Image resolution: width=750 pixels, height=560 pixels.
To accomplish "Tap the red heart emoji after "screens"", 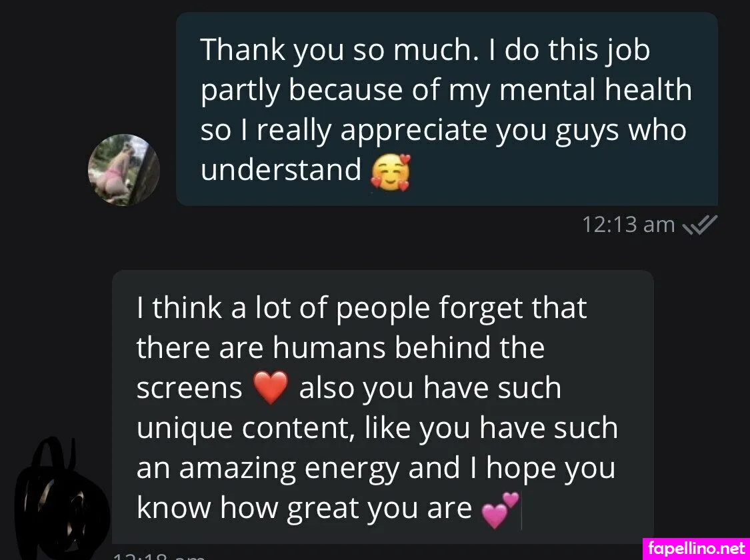I will pyautogui.click(x=271, y=388).
